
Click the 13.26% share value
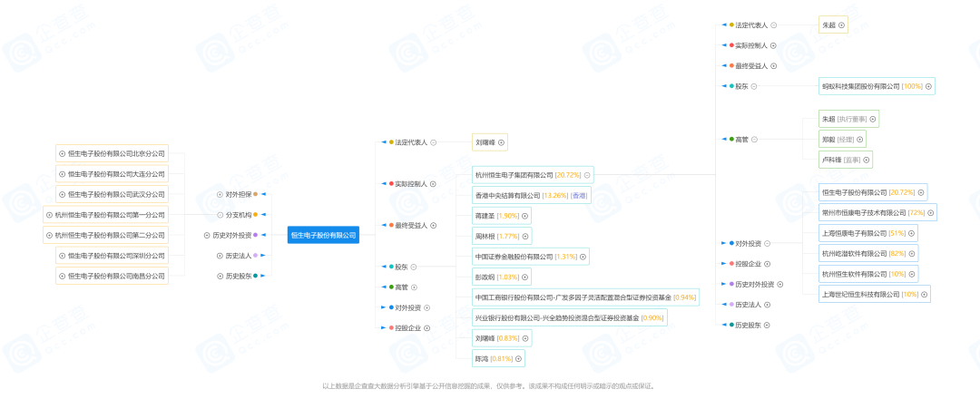555,196
